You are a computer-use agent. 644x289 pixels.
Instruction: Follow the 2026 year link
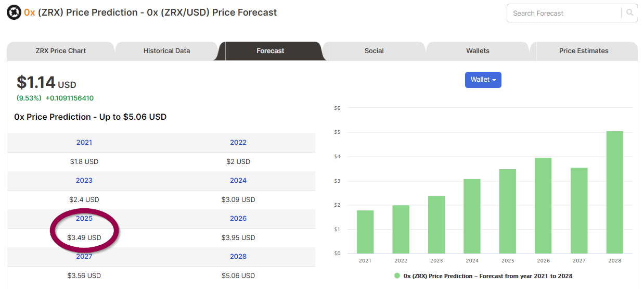point(238,218)
